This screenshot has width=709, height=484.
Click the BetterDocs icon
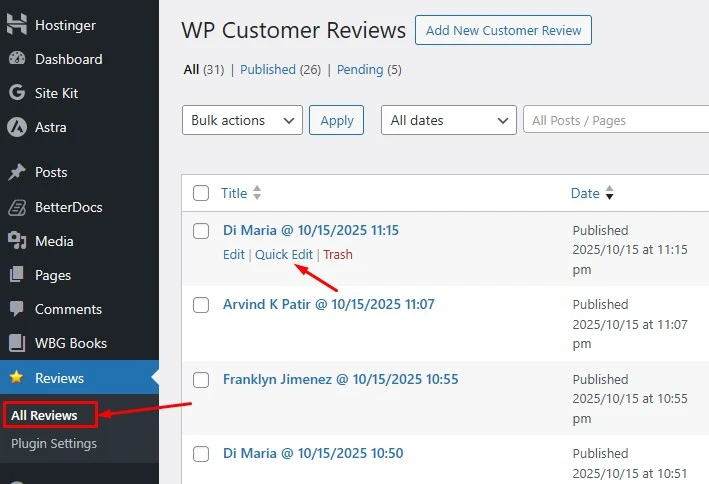[x=17, y=207]
